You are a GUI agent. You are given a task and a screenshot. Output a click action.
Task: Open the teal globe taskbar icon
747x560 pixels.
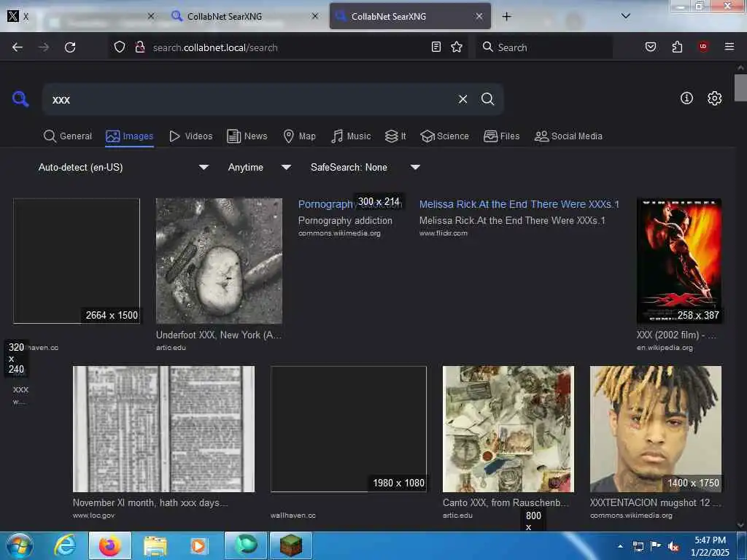point(246,545)
